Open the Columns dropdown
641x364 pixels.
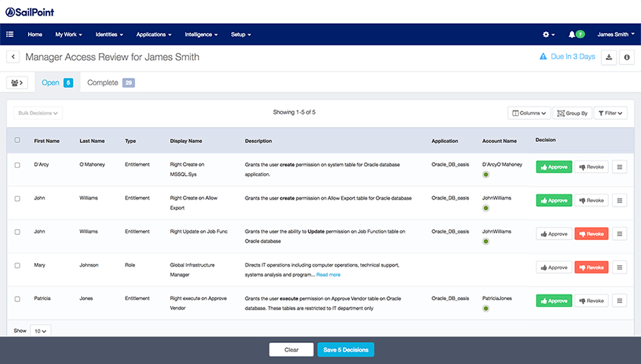point(529,113)
